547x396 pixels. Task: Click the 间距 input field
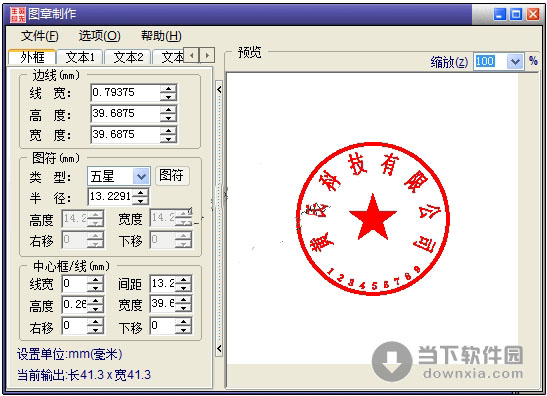pyautogui.click(x=163, y=284)
